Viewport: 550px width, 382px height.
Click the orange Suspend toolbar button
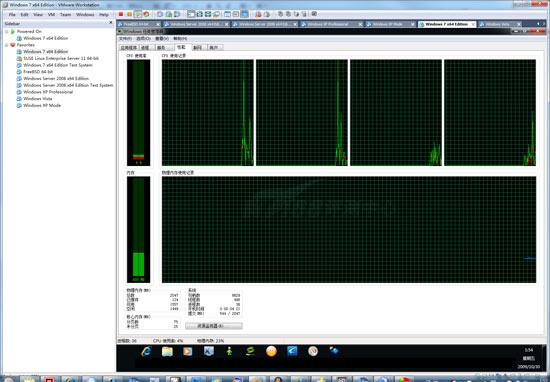click(129, 14)
